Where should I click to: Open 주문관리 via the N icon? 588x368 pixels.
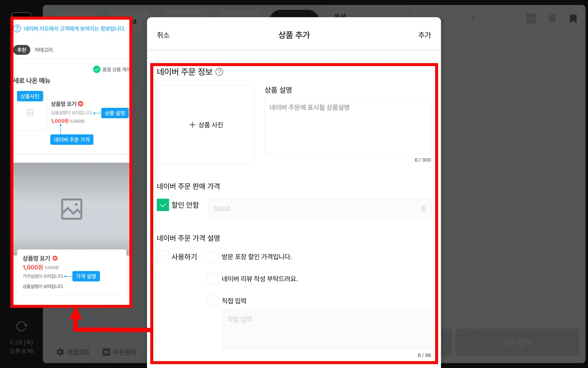point(106,352)
